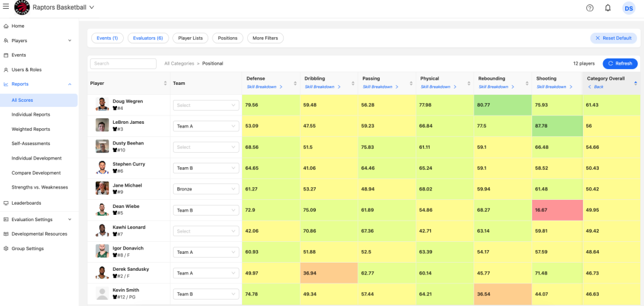Click the Raptors team logo
Viewport: 644px width, 306px height.
tap(21, 8)
